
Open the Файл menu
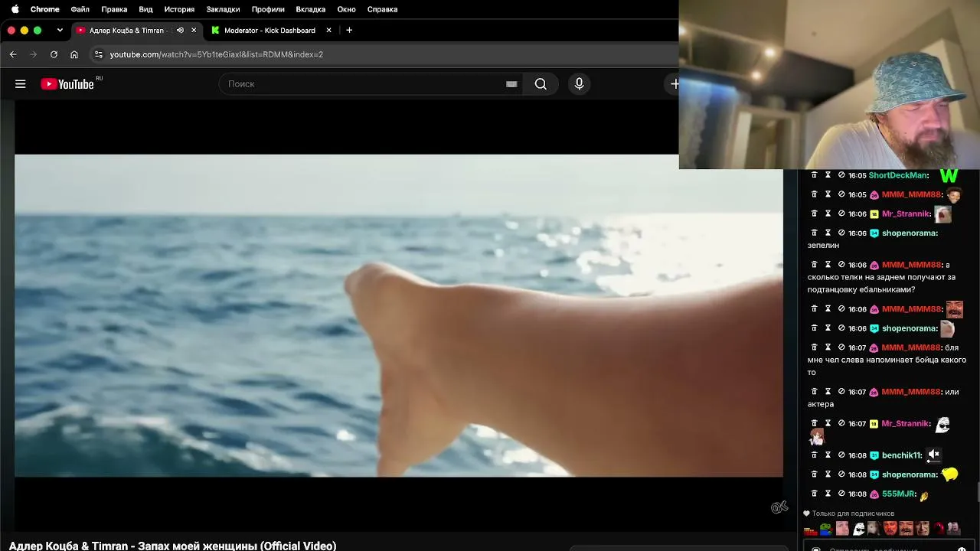pyautogui.click(x=80, y=9)
